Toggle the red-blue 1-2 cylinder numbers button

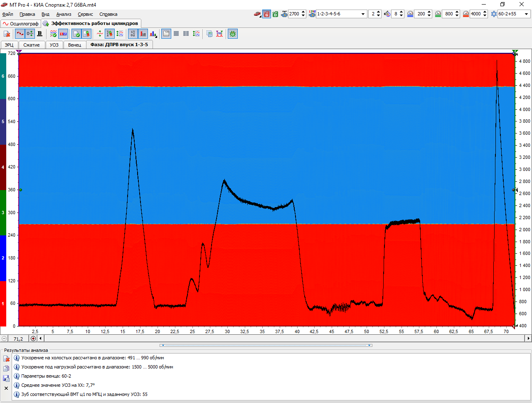[63, 34]
